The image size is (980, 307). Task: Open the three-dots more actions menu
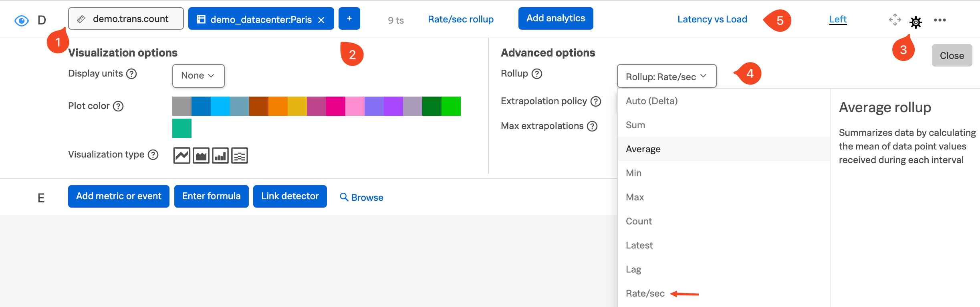click(x=940, y=20)
